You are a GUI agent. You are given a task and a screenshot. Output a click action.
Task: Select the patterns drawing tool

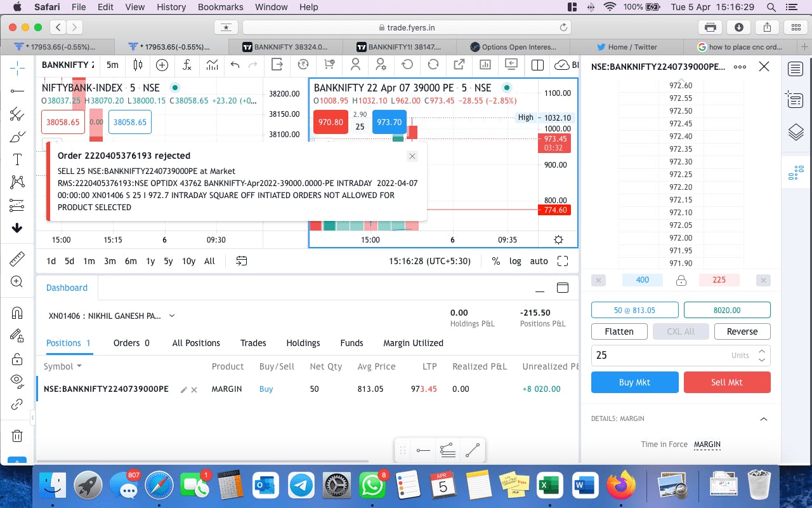click(x=17, y=183)
